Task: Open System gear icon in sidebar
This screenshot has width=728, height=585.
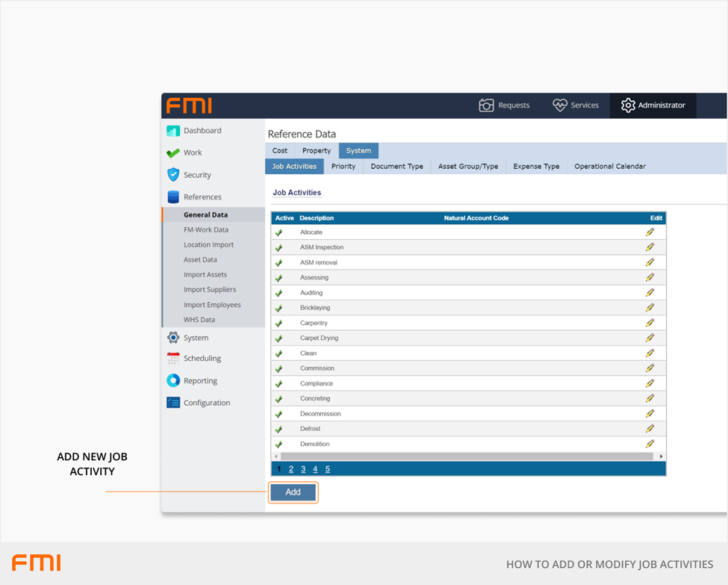Action: (x=173, y=338)
